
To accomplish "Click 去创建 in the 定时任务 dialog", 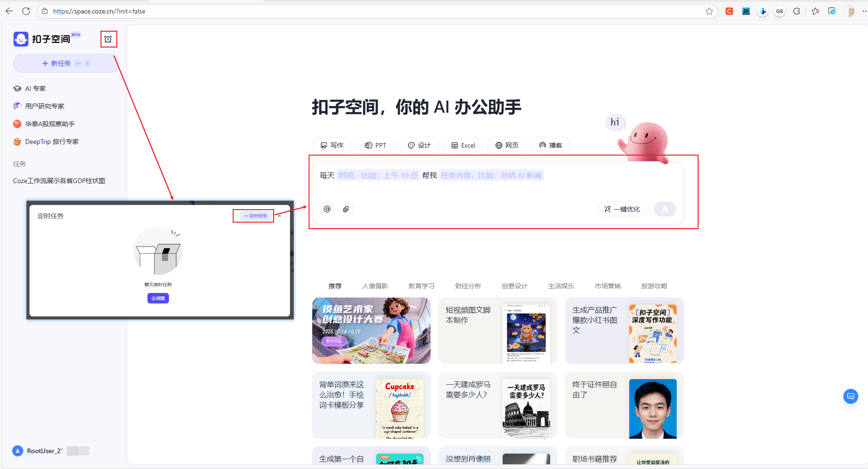I will tap(158, 298).
